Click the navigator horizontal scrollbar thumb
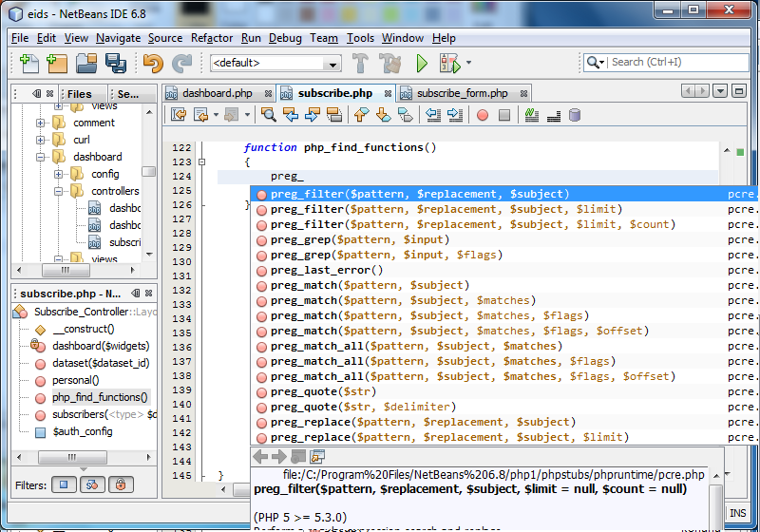Screen dimensions: 760x532 [x=73, y=457]
